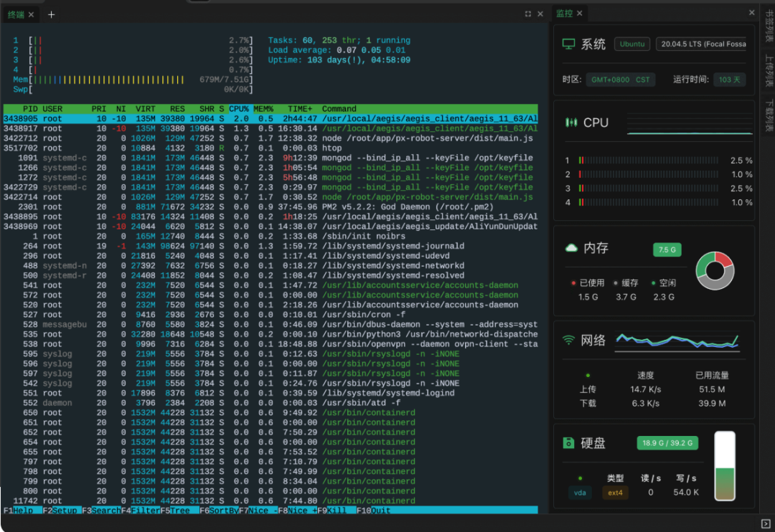775x532 pixels.
Task: Toggle fullscreen for the terminal panel
Action: click(x=528, y=14)
